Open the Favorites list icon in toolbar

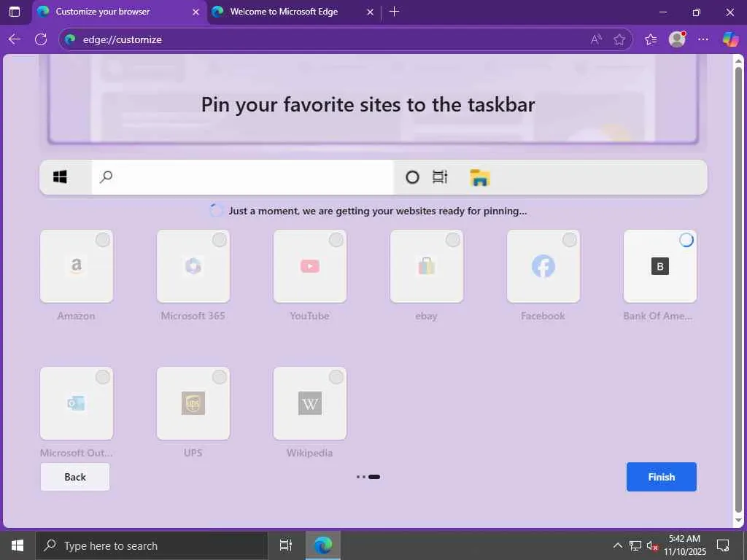click(651, 39)
